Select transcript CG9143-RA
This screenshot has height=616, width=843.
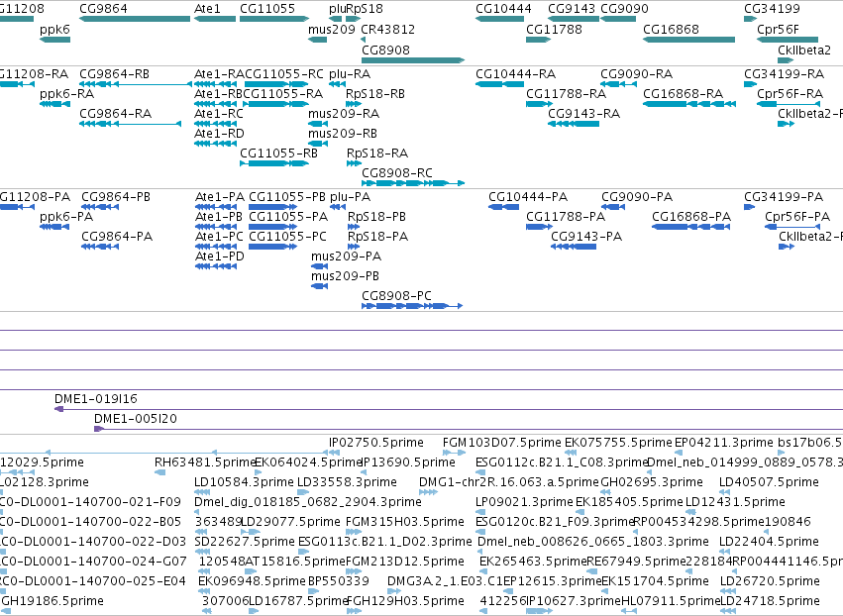(574, 124)
